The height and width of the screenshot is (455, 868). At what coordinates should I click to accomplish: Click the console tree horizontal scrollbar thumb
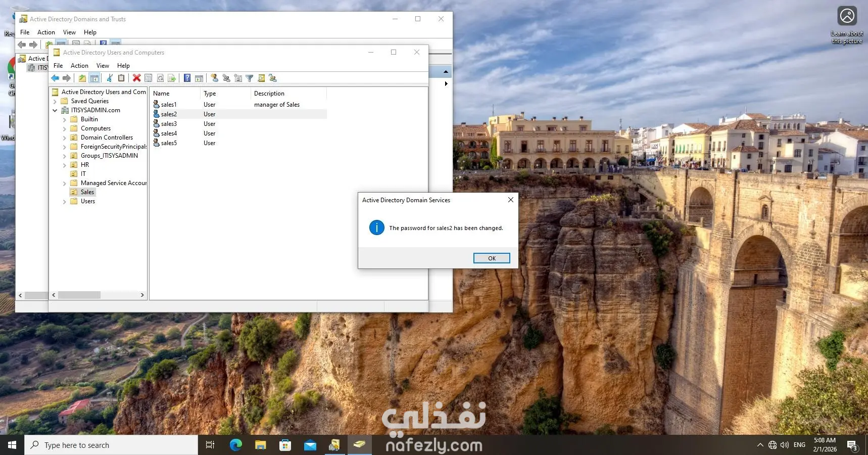click(x=79, y=295)
